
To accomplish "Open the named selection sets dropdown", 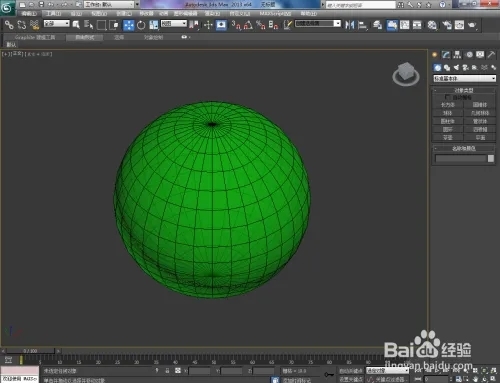I will [318, 23].
